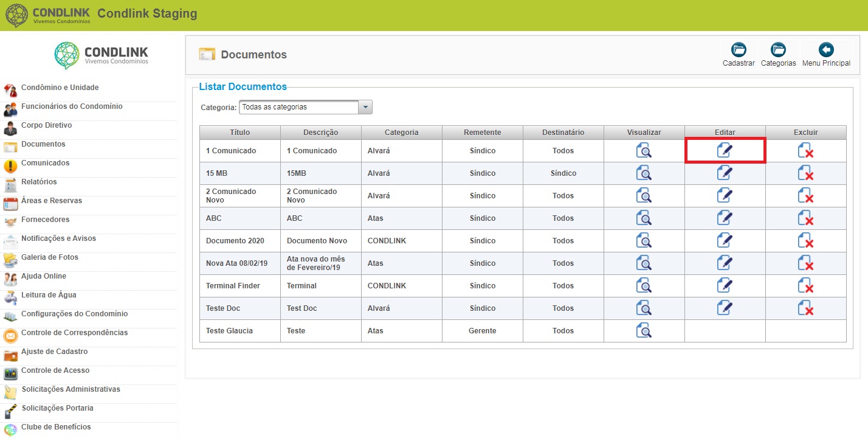Select Áreas e Reservas menu item

(x=52, y=201)
